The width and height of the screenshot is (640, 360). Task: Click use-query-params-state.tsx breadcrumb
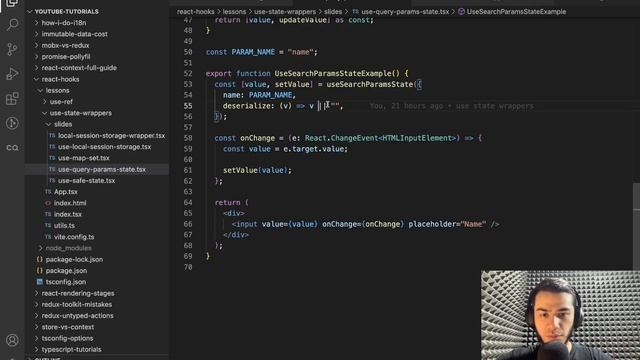coord(405,12)
